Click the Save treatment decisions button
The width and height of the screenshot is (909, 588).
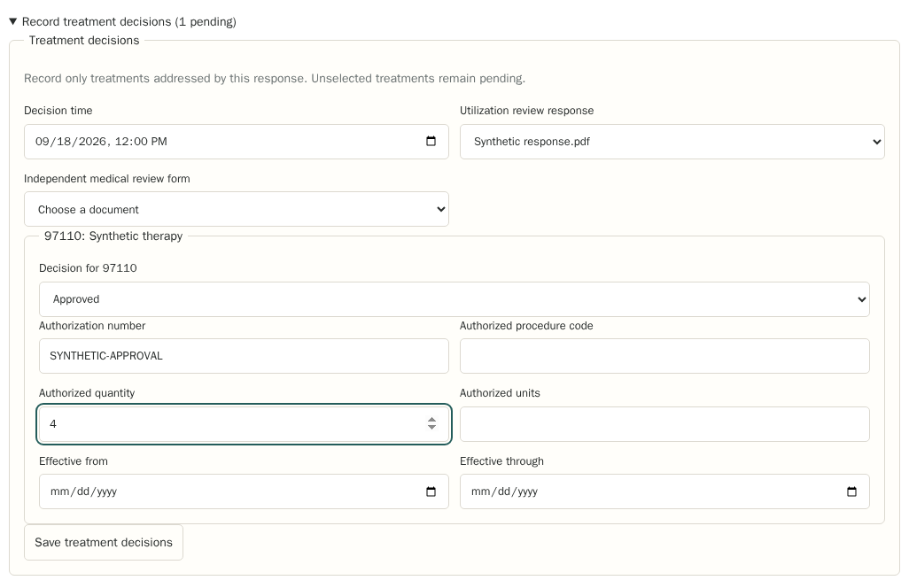(x=103, y=542)
